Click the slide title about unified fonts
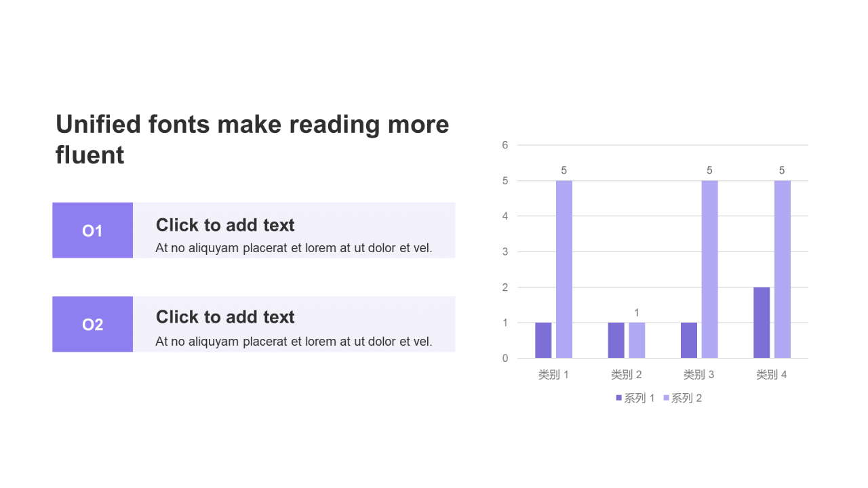The height and width of the screenshot is (488, 868). pos(252,140)
